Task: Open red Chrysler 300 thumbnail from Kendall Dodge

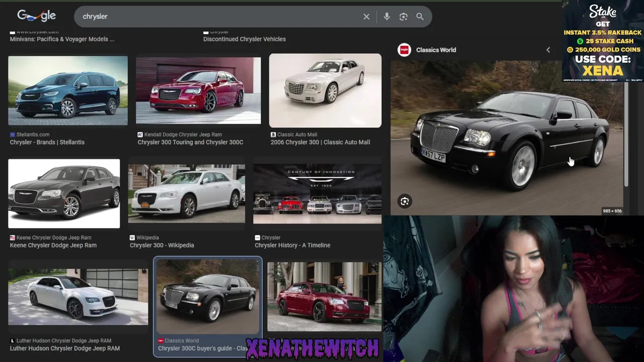Action: pyautogui.click(x=198, y=90)
